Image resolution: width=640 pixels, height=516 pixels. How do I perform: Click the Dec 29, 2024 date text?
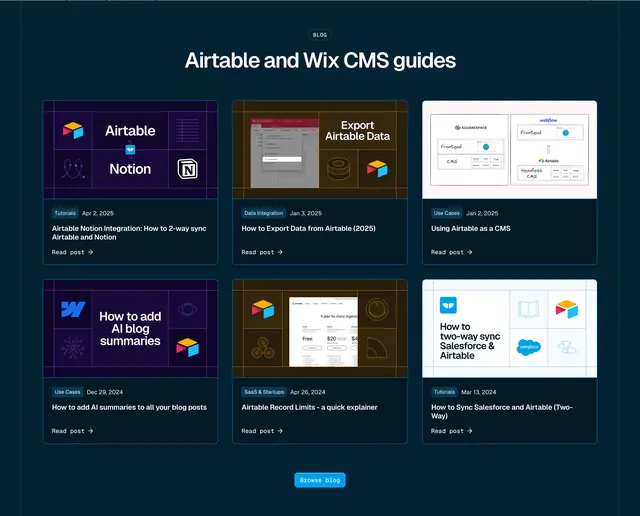pos(105,392)
